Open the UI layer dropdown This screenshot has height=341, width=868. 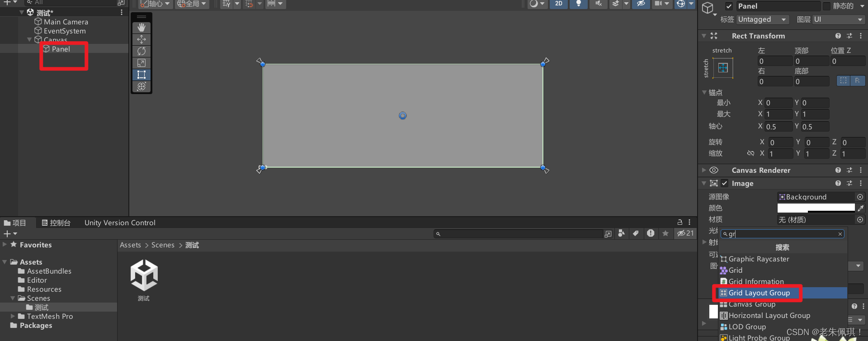pyautogui.click(x=839, y=19)
